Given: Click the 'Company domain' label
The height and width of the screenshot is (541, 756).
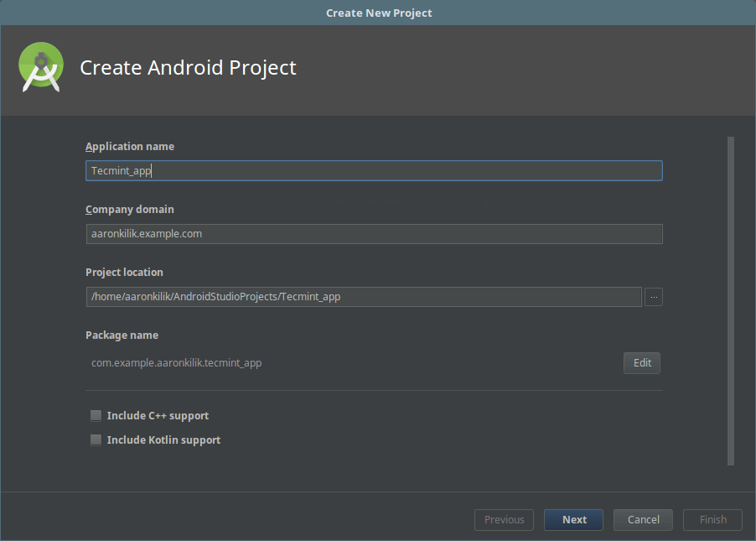Looking at the screenshot, I should point(130,210).
